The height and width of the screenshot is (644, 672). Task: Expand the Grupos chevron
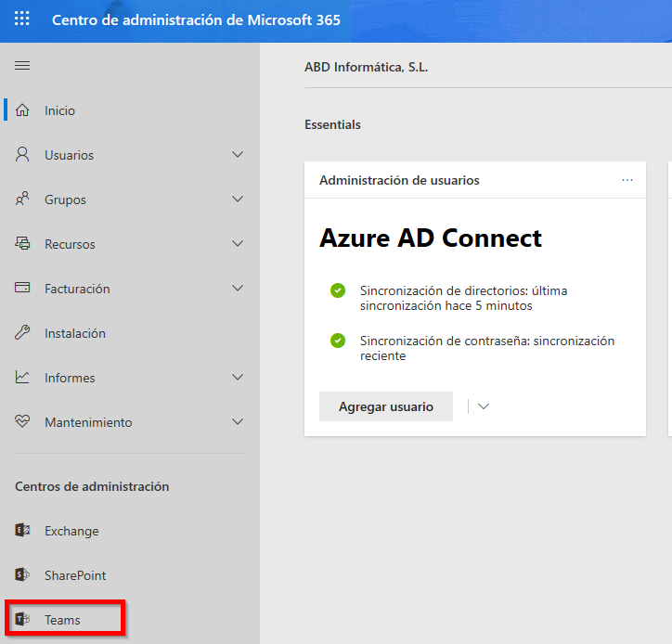click(238, 199)
